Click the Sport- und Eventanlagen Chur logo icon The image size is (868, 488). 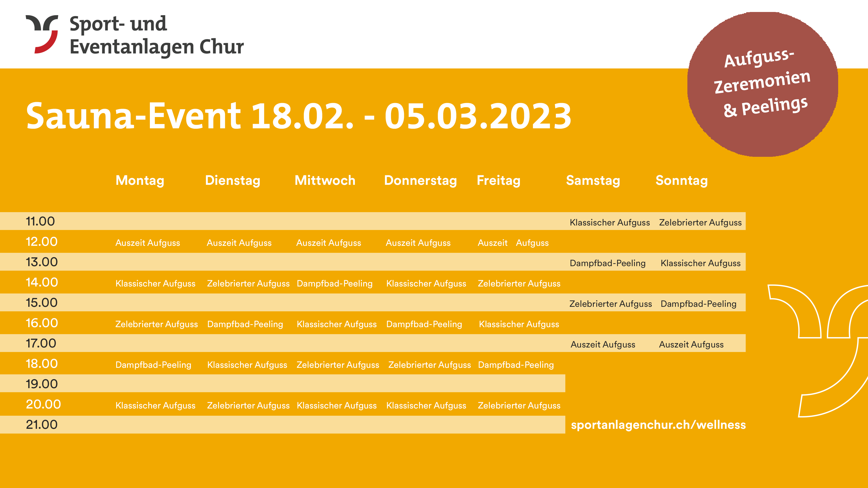point(42,34)
